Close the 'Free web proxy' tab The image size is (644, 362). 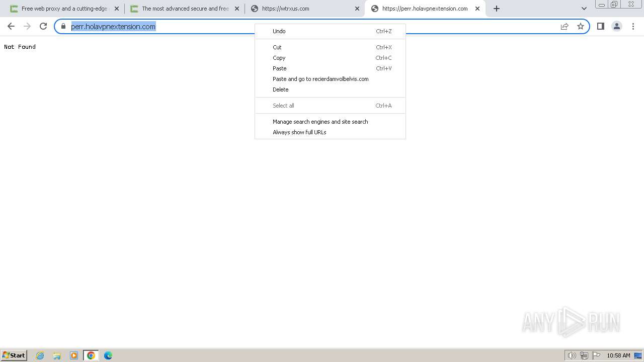click(x=117, y=9)
